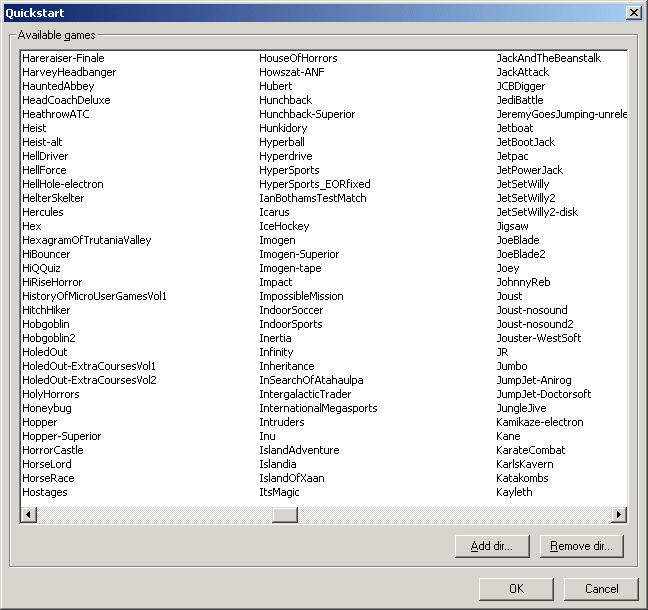Click the Remove dir... button
Screen dimensions: 648x610
tap(581, 546)
